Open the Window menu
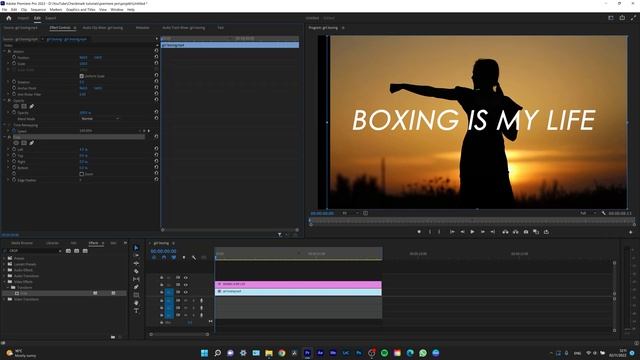Viewport: 640px width, 360px height. 117,9
